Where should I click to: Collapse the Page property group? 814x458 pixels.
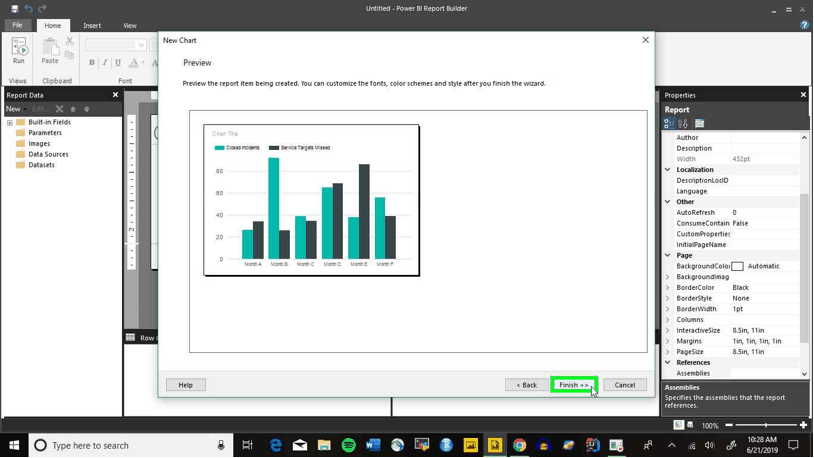pos(668,255)
